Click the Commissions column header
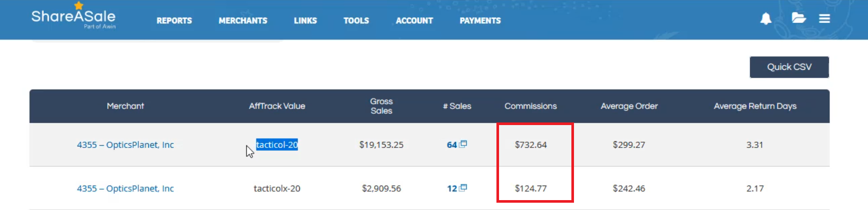 click(531, 106)
